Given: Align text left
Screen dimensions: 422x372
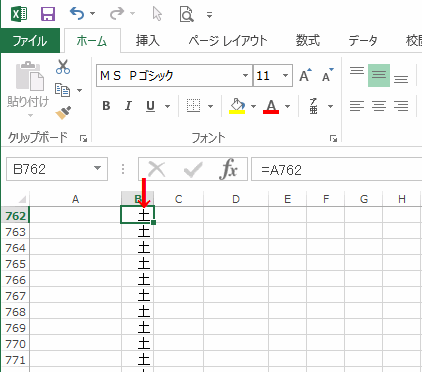Looking at the screenshot, I should pos(357,106).
